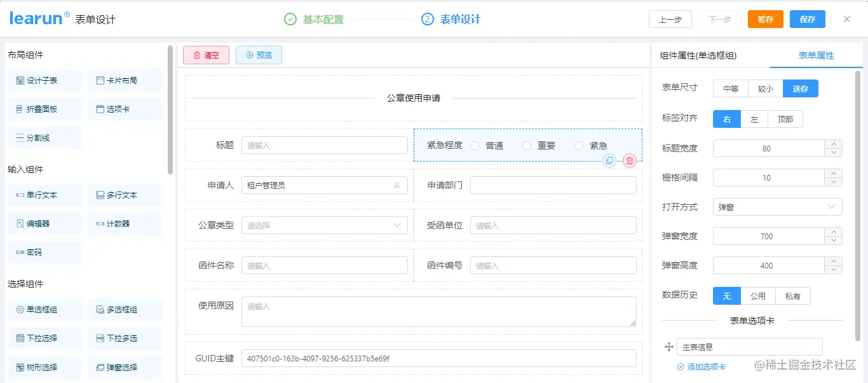Decrease the 标题宽度 value
Image resolution: width=868 pixels, height=383 pixels.
pos(833,153)
